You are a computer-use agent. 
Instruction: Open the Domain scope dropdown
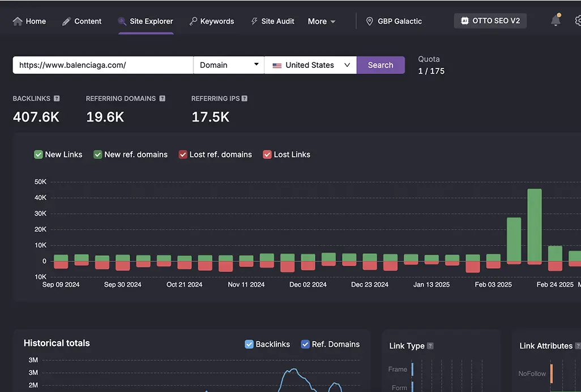[229, 65]
